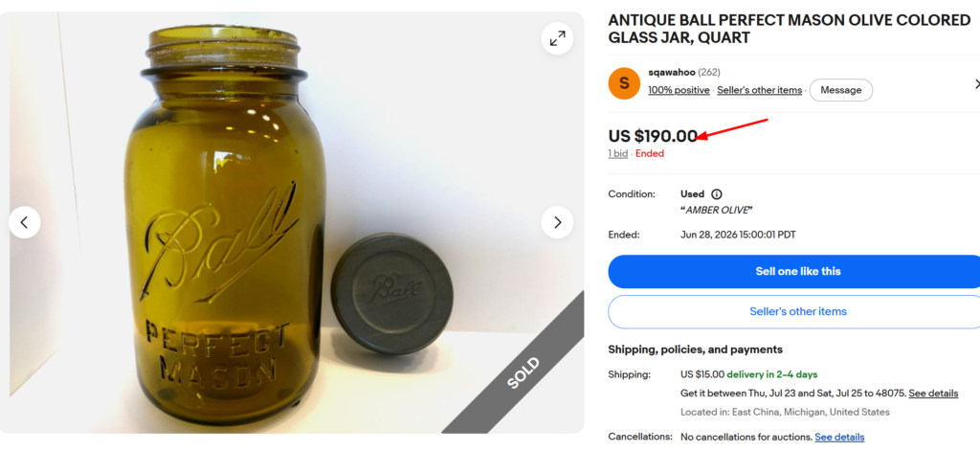This screenshot has height=451, width=980.
Task: Click the listing title heading
Action: pos(789,29)
